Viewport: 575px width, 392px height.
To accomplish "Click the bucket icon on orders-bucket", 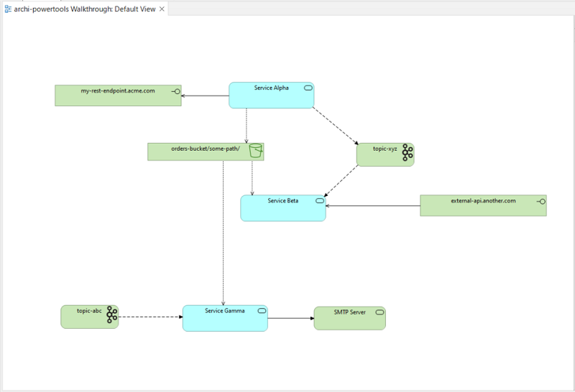I will (256, 151).
